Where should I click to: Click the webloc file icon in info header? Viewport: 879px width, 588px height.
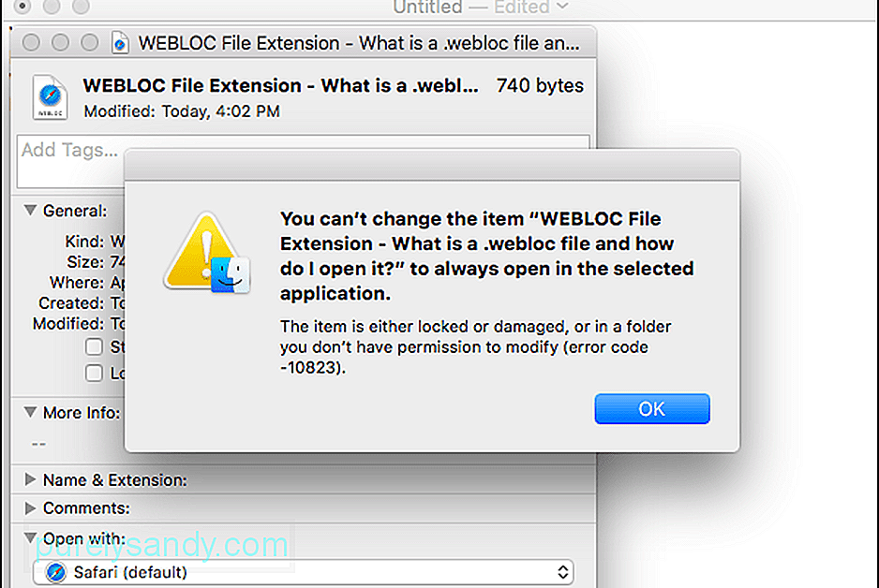[50, 97]
